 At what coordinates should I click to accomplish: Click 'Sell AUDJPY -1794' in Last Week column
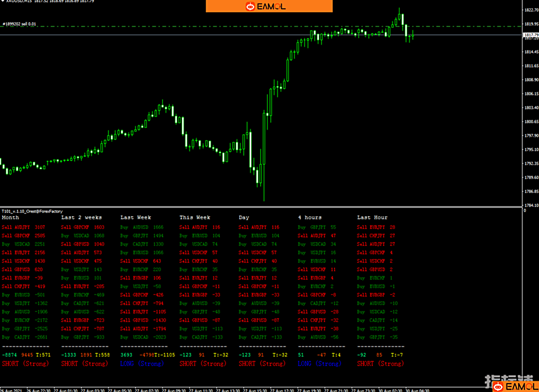coord(143,329)
